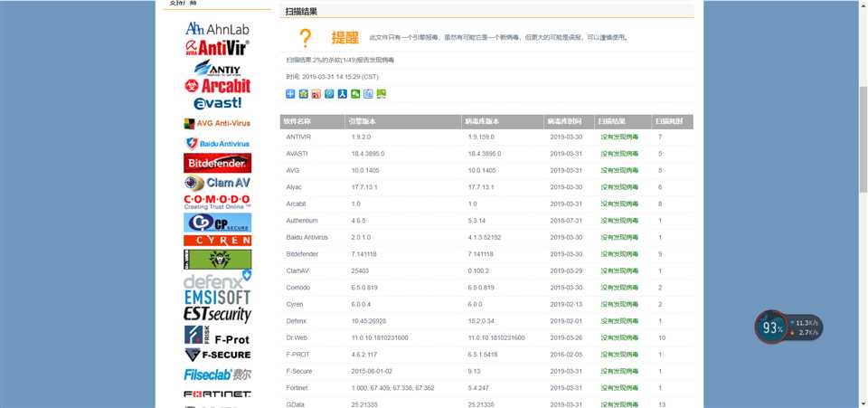Select the Arcabit logo
The image size is (868, 408).
[218, 86]
